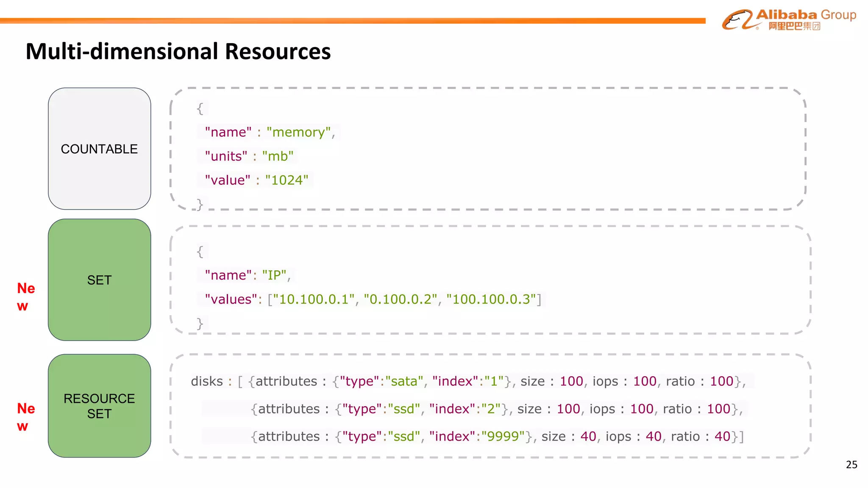Viewport: 868px width, 488px height.
Task: Click the "values" IP address list line
Action: point(373,299)
